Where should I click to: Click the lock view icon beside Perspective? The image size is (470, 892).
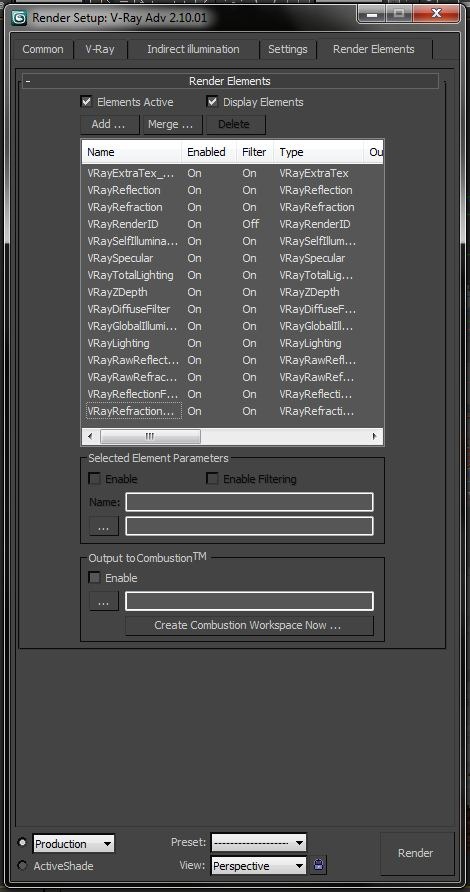319,866
